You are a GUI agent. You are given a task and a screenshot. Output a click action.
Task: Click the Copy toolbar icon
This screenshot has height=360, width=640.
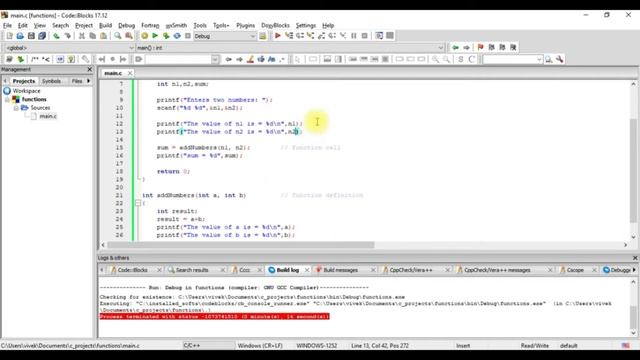pyautogui.click(x=93, y=36)
